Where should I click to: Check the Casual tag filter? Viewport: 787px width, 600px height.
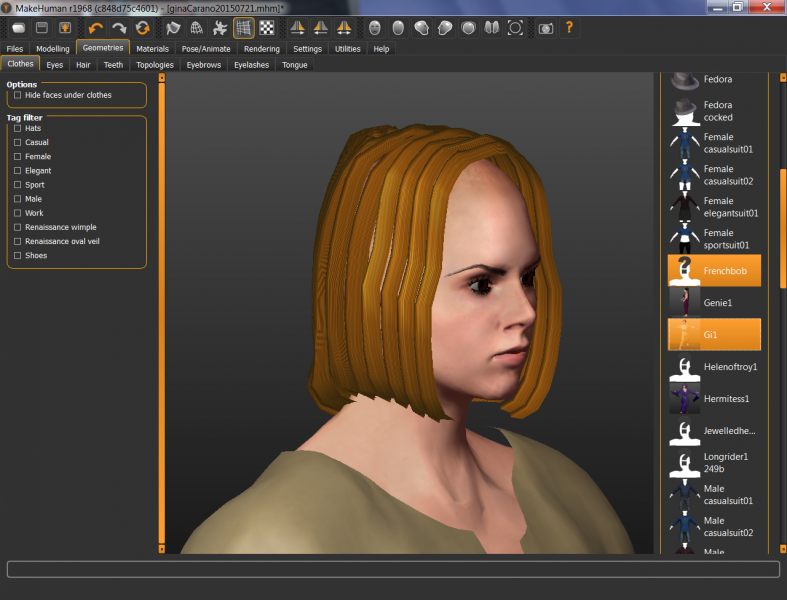click(x=18, y=143)
